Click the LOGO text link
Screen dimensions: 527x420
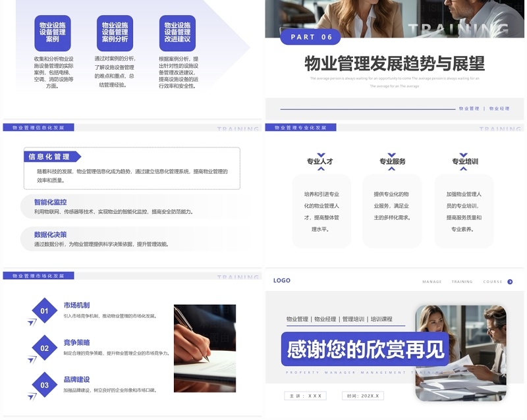point(281,280)
